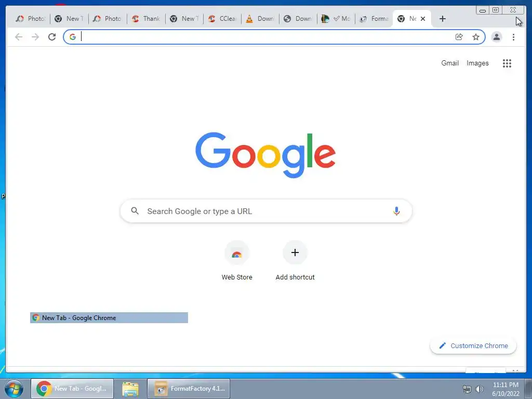The height and width of the screenshot is (399, 532).
Task: Switch to the CCleaner tab
Action: [x=222, y=19]
